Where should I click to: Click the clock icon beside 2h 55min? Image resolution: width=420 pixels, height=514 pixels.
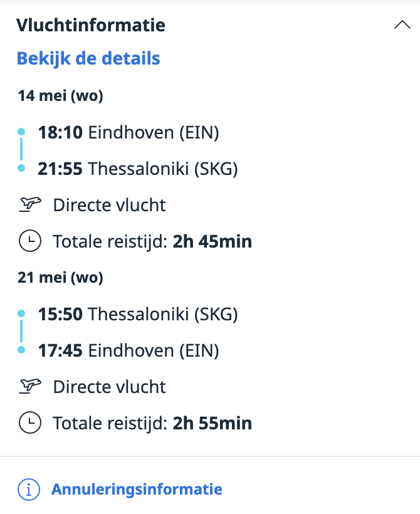pyautogui.click(x=29, y=423)
